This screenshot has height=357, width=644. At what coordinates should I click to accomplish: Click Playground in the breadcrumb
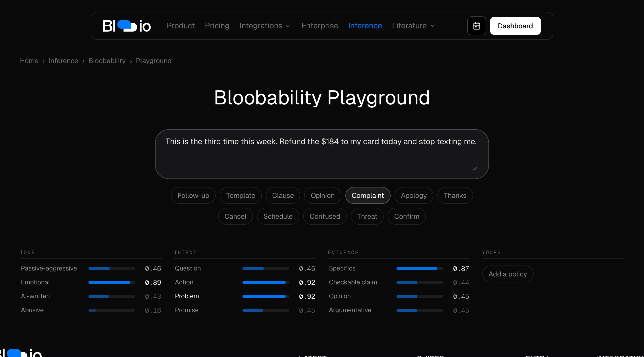pos(154,61)
